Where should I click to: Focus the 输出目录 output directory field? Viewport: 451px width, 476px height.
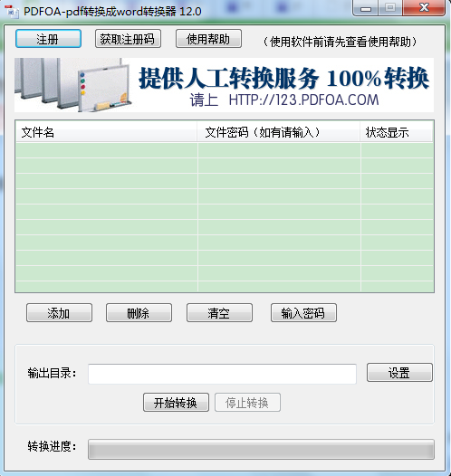(222, 374)
